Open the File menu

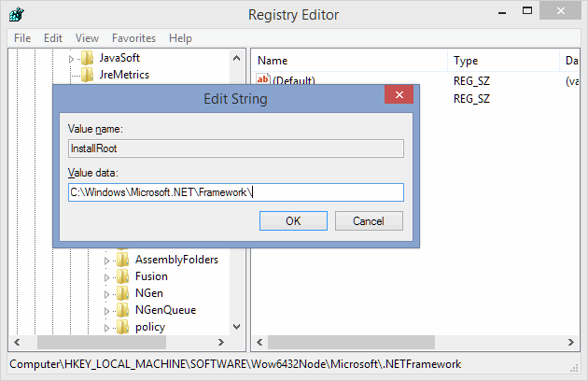[x=22, y=38]
